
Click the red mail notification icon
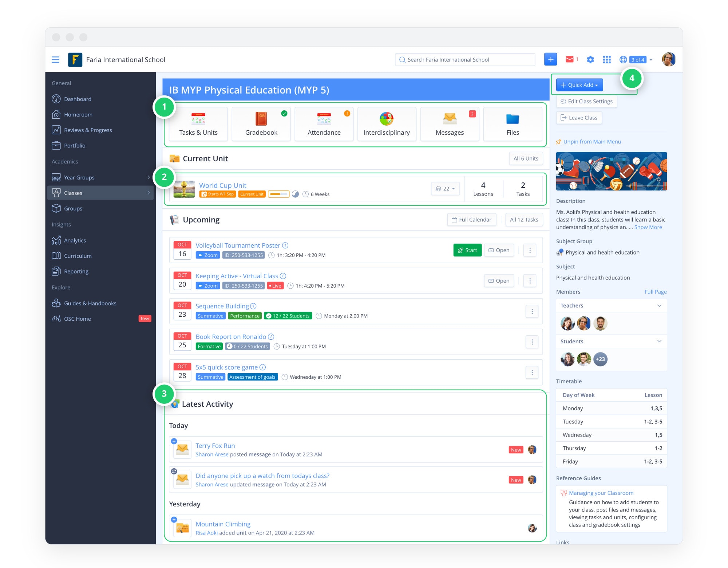(570, 59)
